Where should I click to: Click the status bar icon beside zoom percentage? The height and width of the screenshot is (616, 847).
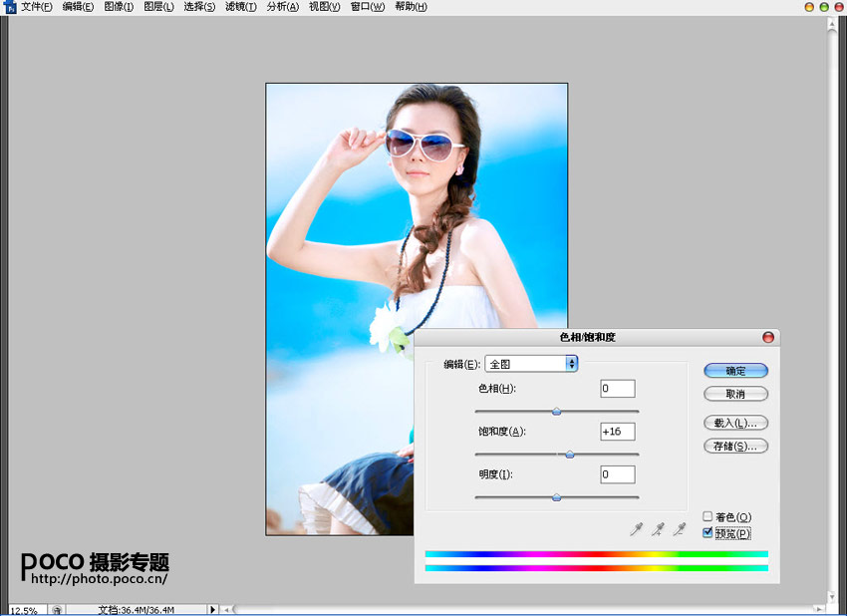(x=58, y=609)
